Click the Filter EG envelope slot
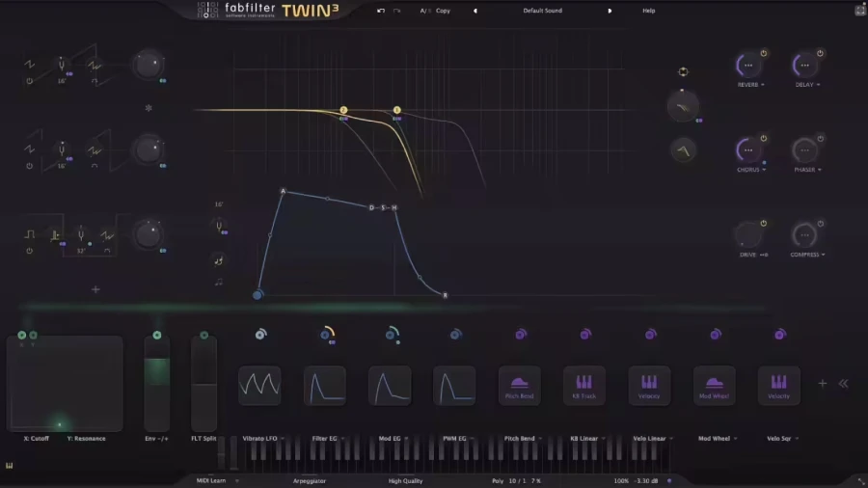868x488 pixels. 324,385
